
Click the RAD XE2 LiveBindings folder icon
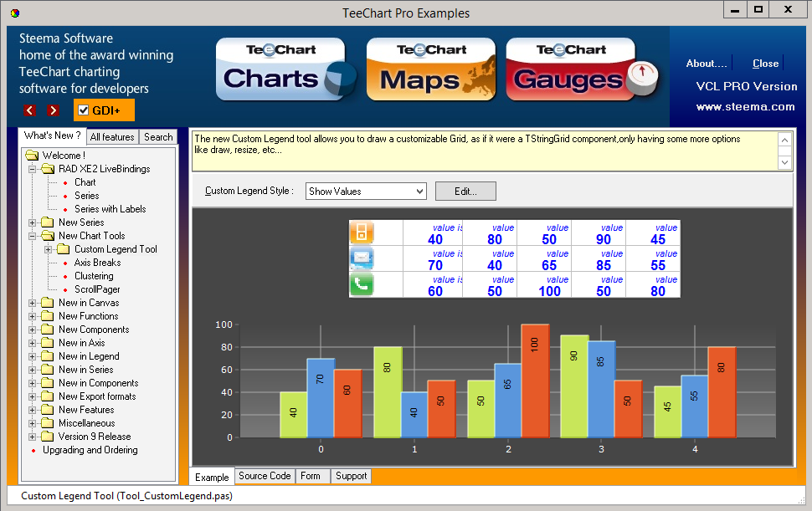tap(48, 169)
